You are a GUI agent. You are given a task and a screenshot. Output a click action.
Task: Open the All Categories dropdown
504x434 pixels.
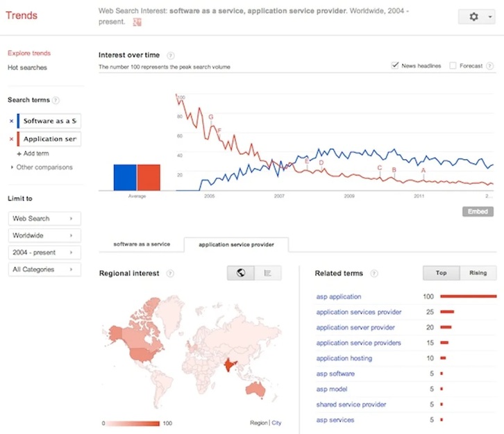click(44, 269)
